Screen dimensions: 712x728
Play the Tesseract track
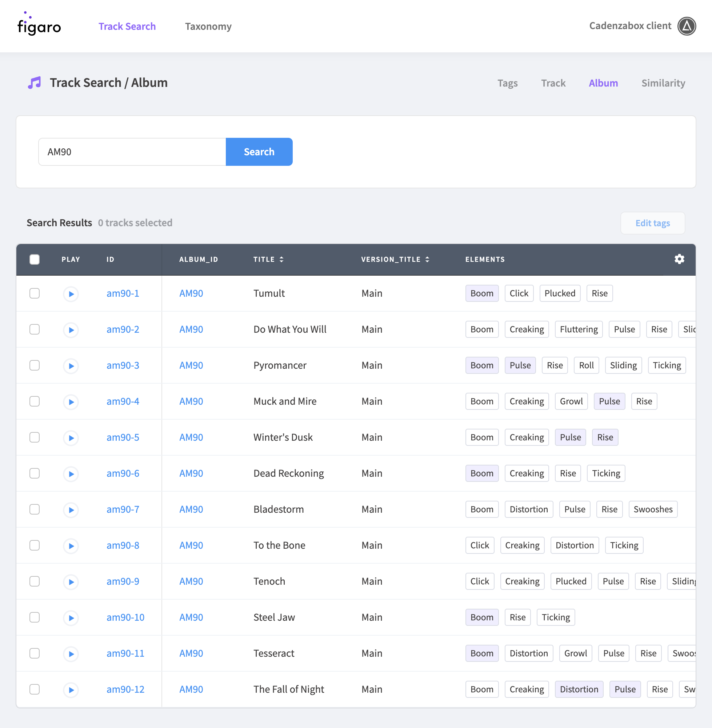tap(71, 654)
